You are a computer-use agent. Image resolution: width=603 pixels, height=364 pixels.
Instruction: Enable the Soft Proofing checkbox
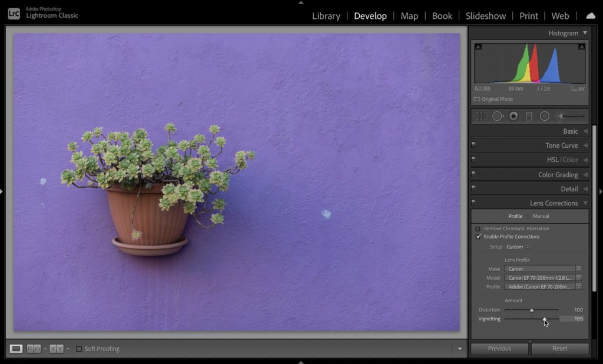[79, 349]
